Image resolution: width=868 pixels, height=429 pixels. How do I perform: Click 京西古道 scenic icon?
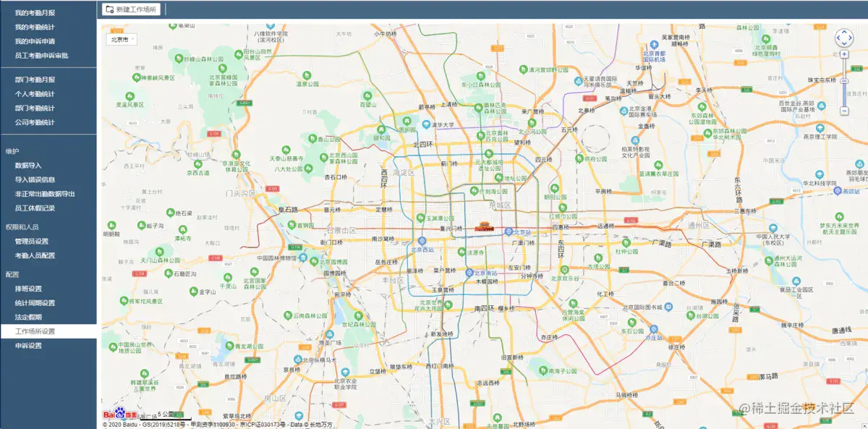(197, 163)
